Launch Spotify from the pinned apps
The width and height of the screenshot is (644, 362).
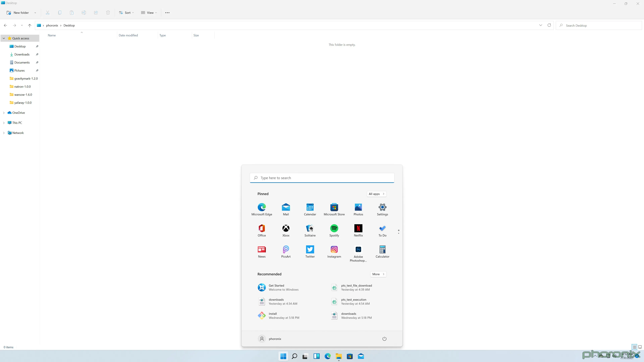point(334,230)
